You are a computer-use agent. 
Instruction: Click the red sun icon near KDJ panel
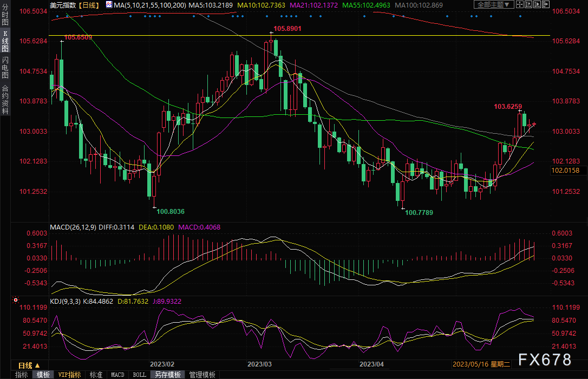16,299
